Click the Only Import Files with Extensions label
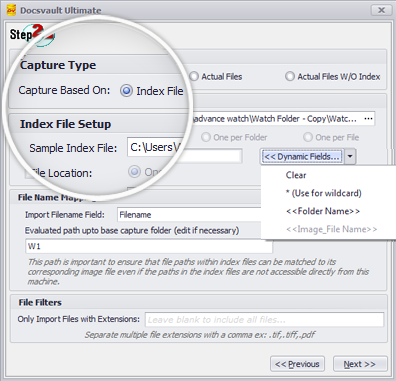 (79, 319)
